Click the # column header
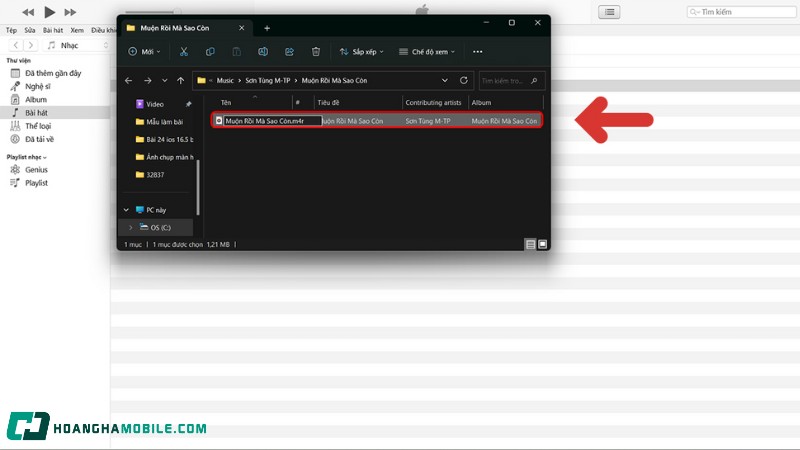The width and height of the screenshot is (800, 450). point(297,103)
